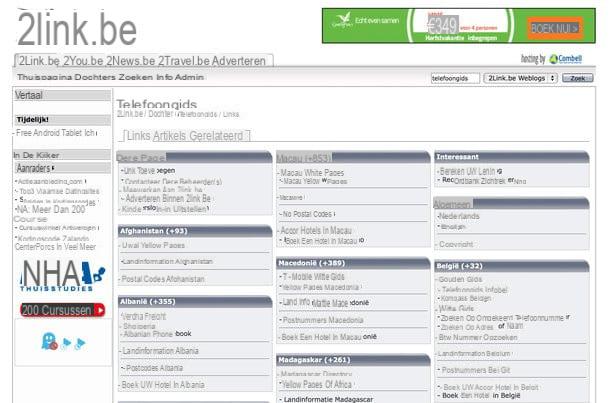Click the Interessant section header
610x403 pixels.
pyautogui.click(x=511, y=157)
